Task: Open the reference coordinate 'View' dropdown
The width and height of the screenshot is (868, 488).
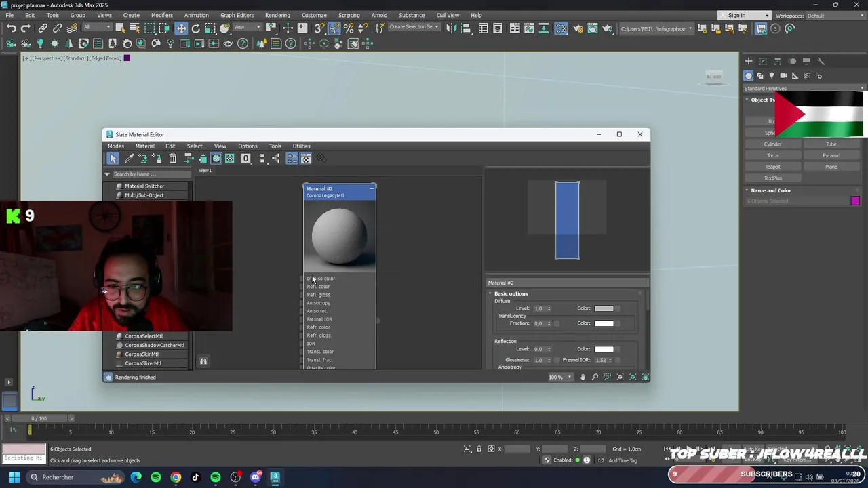Action: pos(247,28)
